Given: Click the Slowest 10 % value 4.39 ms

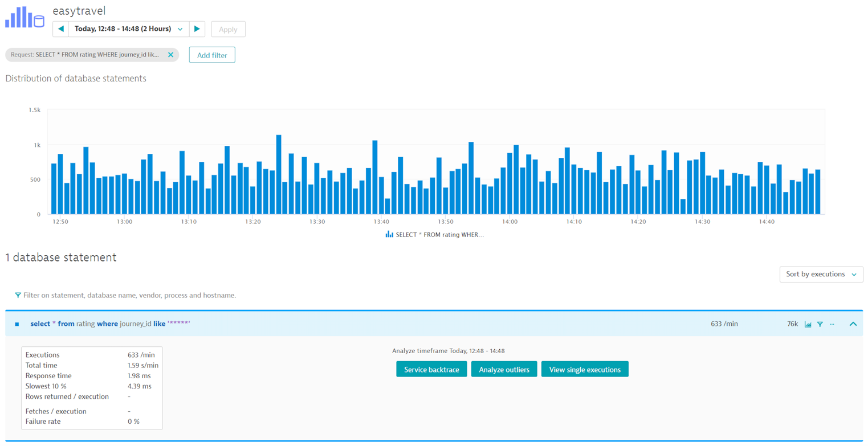Looking at the screenshot, I should 140,386.
